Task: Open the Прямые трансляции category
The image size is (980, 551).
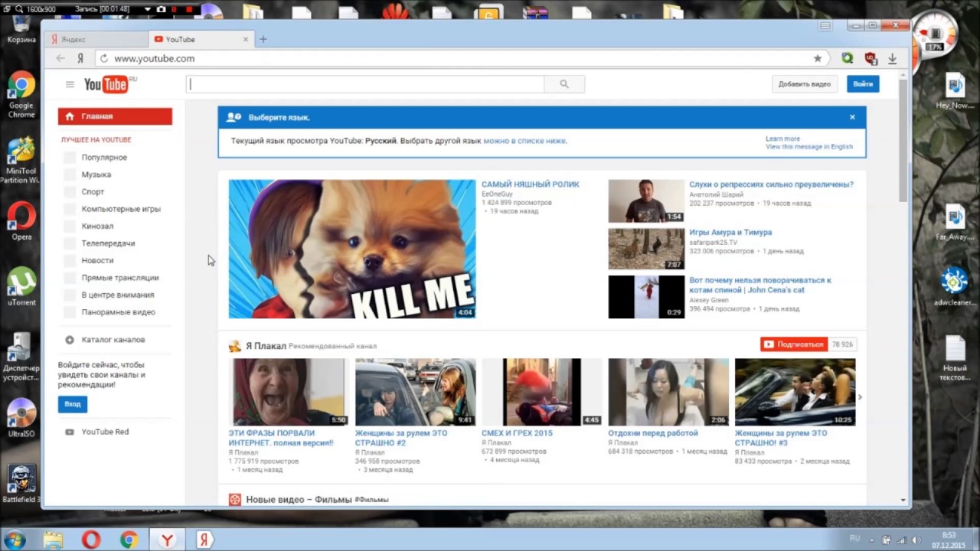Action: (120, 278)
